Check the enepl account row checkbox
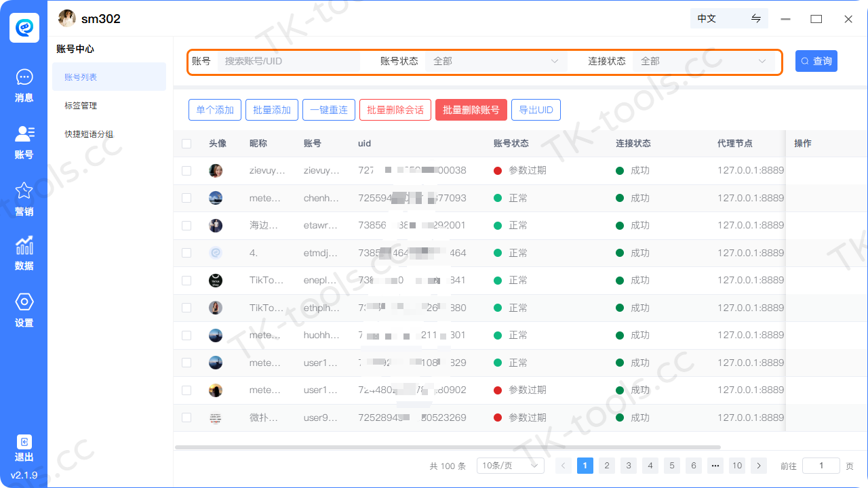This screenshot has height=488, width=868. click(x=186, y=281)
